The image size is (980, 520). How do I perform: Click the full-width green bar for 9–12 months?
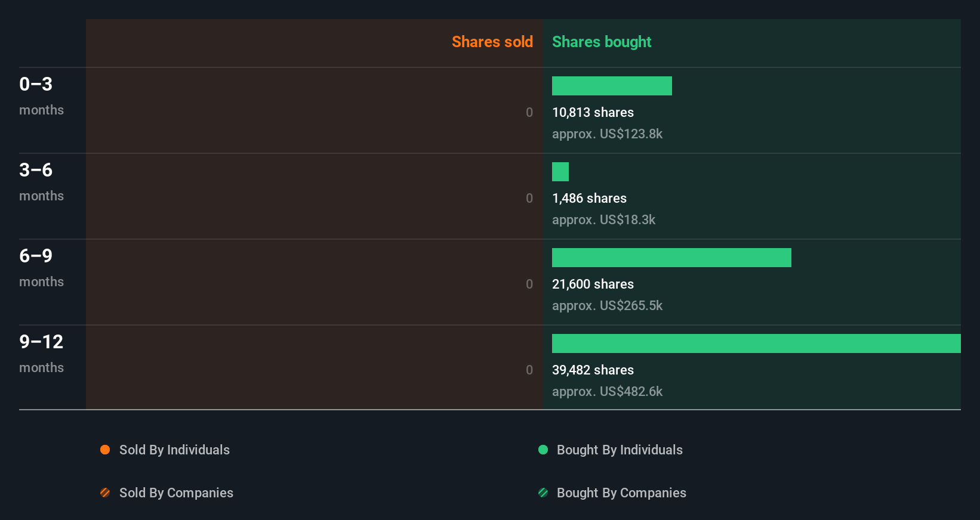pyautogui.click(x=756, y=343)
